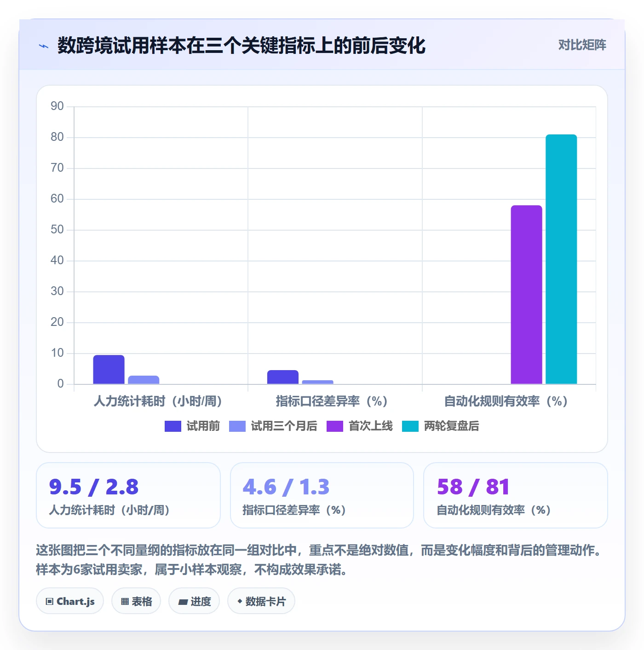
Task: Click the 58 / 81 stat value
Action: coord(473,487)
